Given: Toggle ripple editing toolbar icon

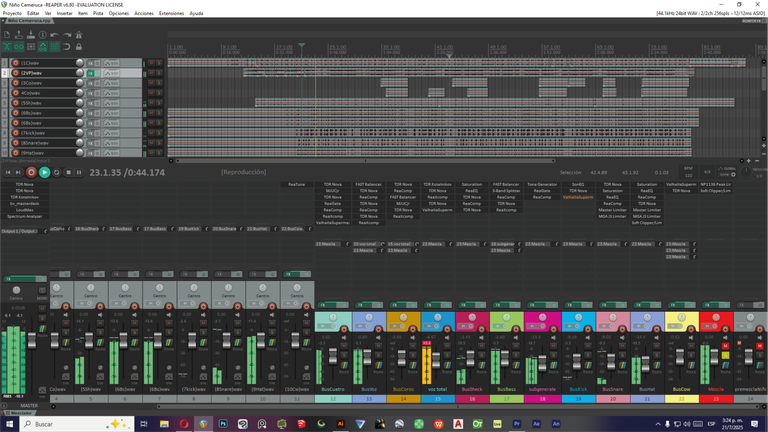Looking at the screenshot, I should (31, 47).
